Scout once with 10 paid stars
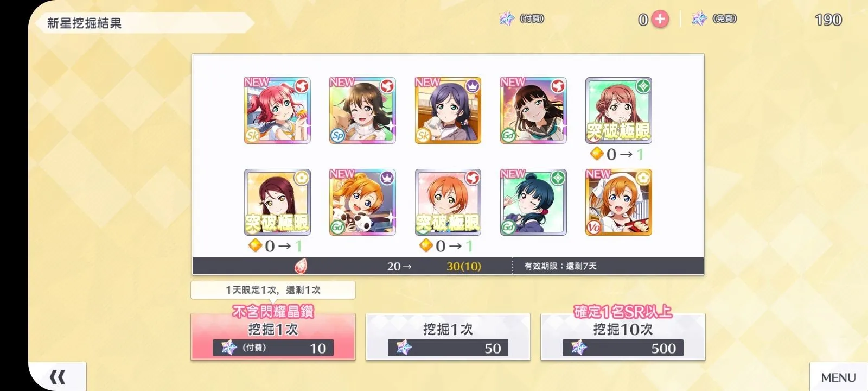 click(x=273, y=336)
